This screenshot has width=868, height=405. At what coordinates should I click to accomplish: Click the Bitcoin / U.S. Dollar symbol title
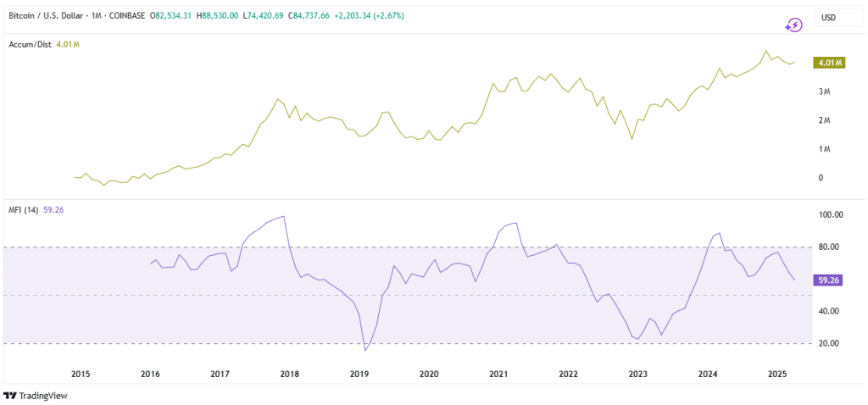click(x=44, y=16)
